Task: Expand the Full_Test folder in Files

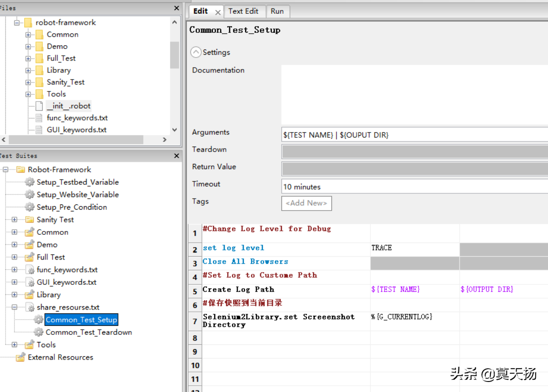Action: pos(28,59)
